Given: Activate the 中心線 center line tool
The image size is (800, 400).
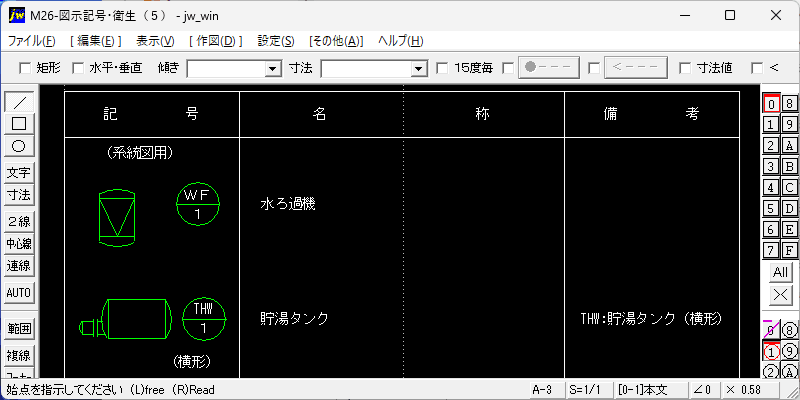Looking at the screenshot, I should tap(19, 244).
